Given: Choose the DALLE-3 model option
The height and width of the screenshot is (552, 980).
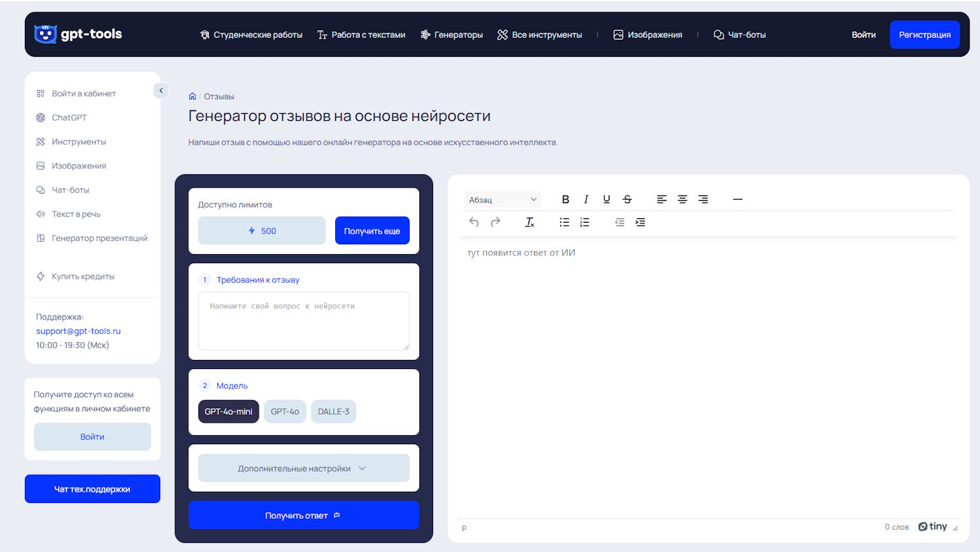Looking at the screenshot, I should coord(333,412).
